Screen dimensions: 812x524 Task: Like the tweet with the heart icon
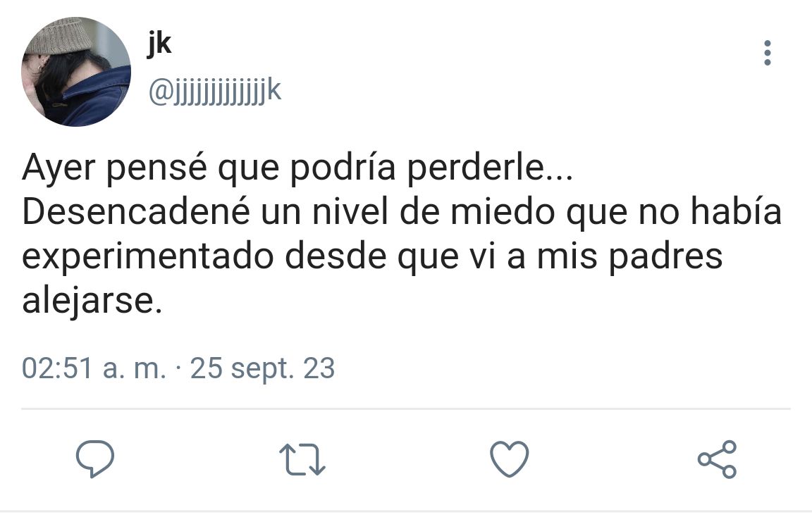tap(510, 458)
